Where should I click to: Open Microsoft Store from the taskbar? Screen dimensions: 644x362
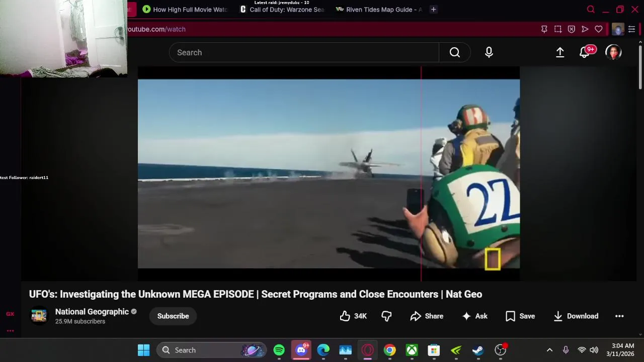pos(434,350)
